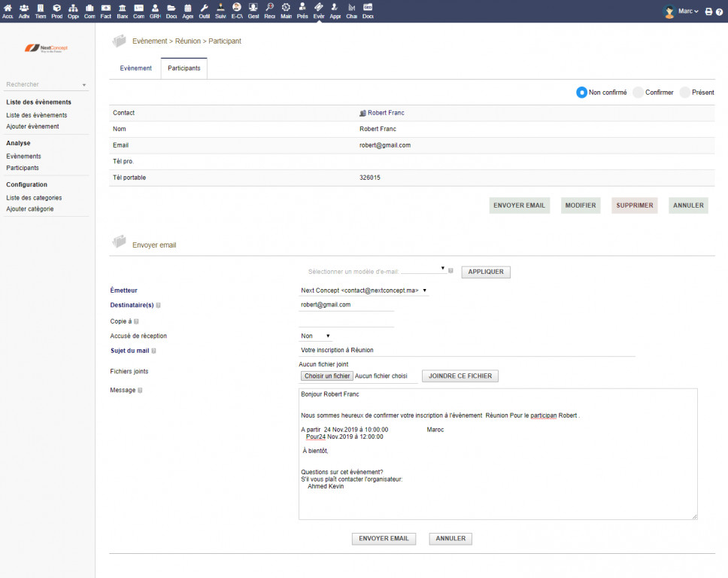Open the Tiers module icon
The image size is (728, 578).
click(40, 11)
